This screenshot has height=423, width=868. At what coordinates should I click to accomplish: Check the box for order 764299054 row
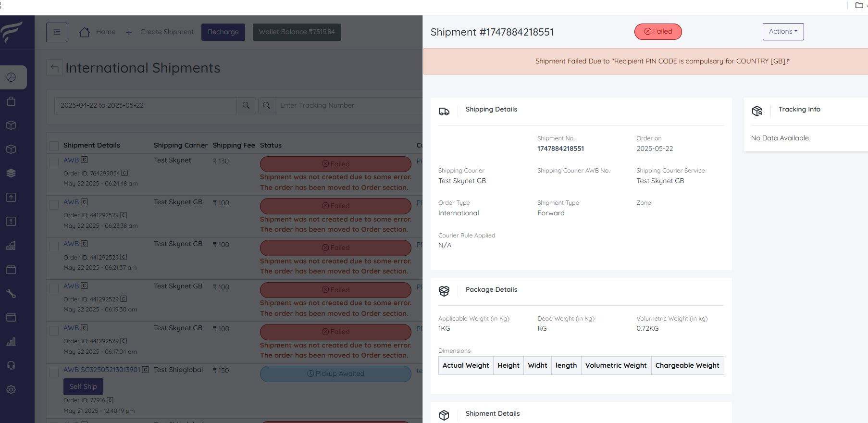(x=54, y=162)
